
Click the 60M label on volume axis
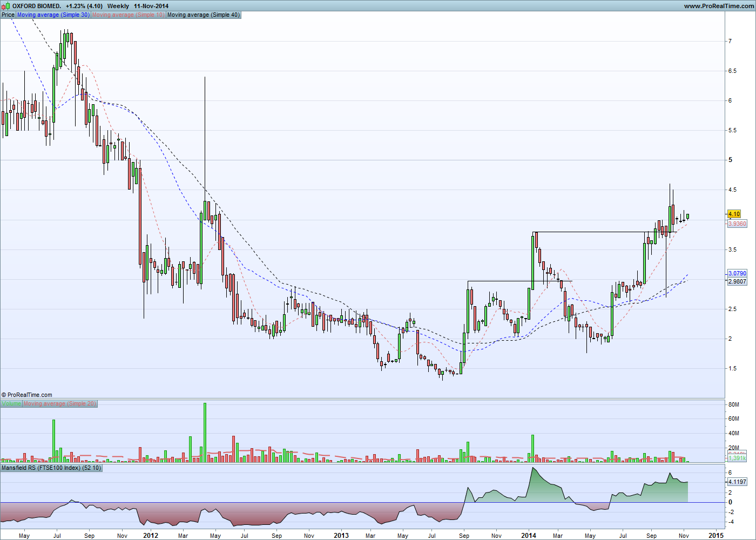click(x=733, y=419)
